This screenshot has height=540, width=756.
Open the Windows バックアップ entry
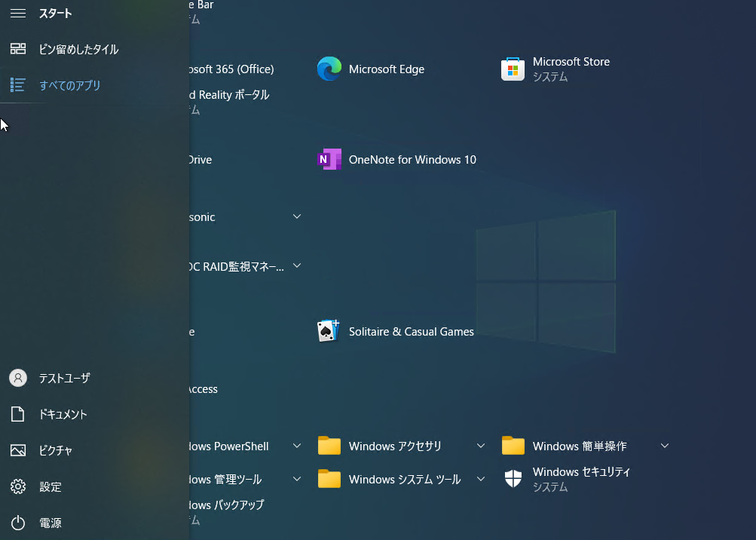coord(228,505)
